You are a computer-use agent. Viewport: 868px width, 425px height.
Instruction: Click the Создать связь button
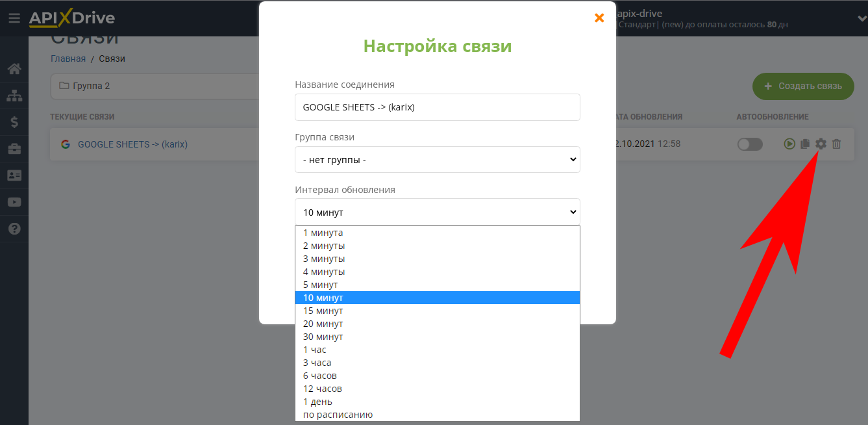tap(803, 86)
